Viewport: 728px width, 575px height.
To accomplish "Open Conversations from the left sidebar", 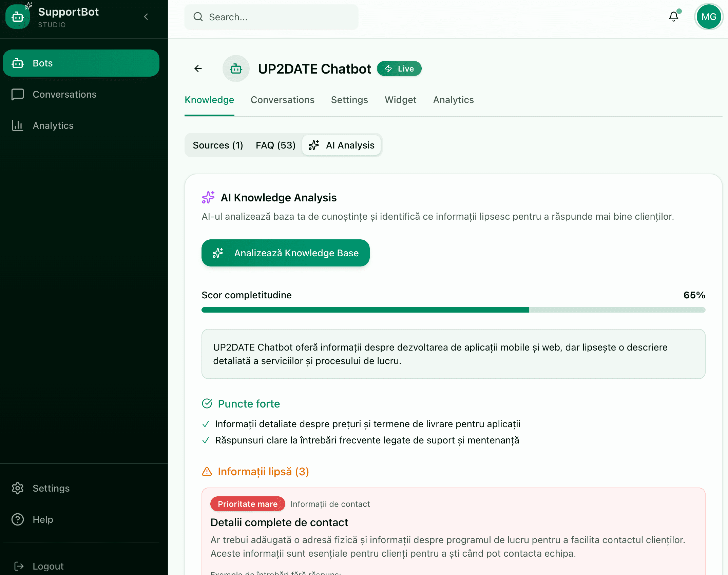I will pyautogui.click(x=64, y=94).
